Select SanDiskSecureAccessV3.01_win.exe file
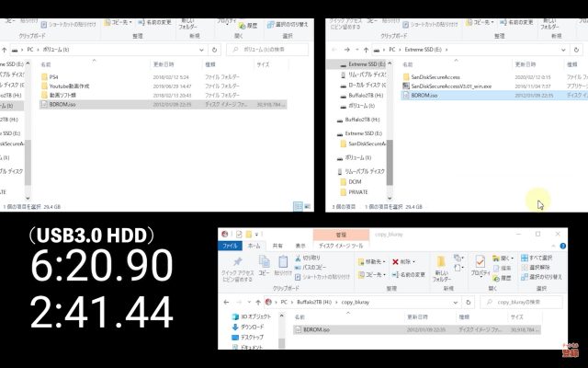The width and height of the screenshot is (588, 368). click(451, 86)
